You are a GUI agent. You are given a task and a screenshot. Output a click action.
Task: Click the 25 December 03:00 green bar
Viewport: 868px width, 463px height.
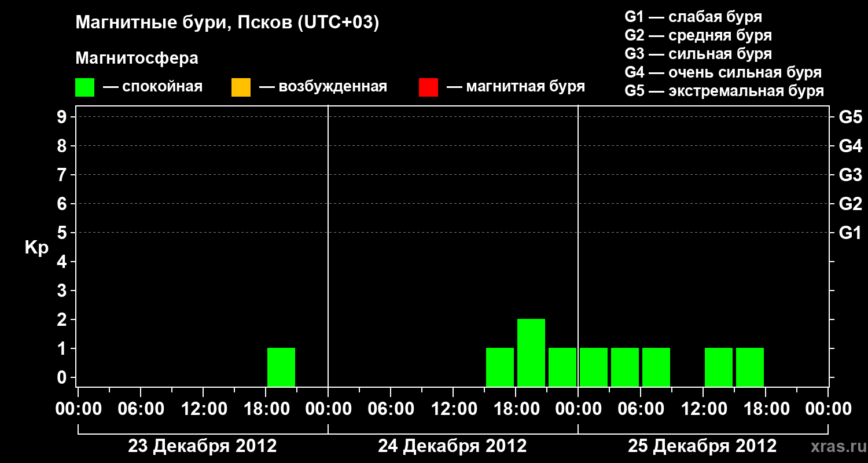(x=625, y=367)
